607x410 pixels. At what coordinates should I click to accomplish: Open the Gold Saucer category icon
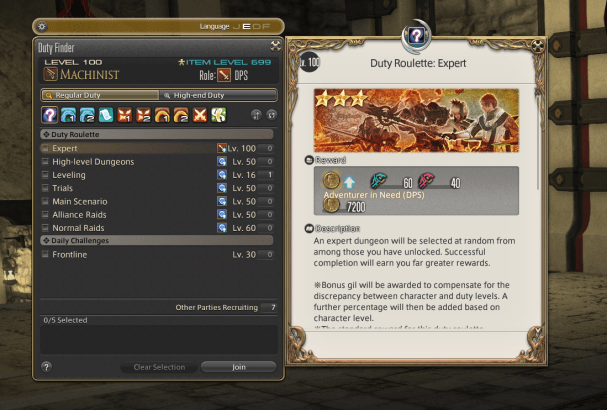pyautogui.click(x=219, y=115)
